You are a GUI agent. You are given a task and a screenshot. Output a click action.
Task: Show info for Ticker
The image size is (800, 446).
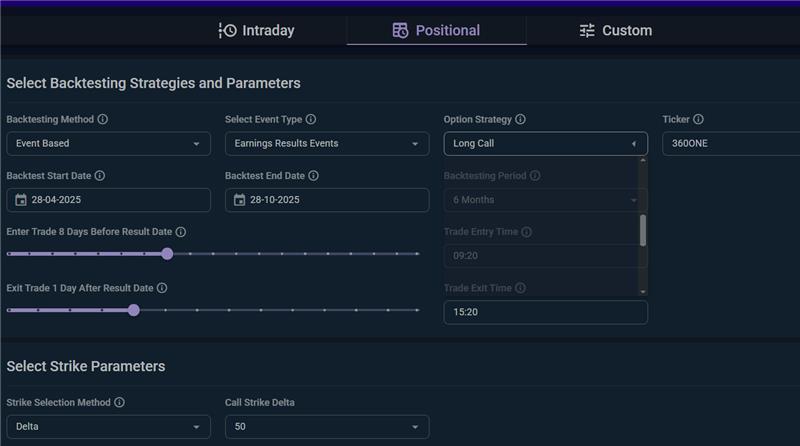coord(698,119)
